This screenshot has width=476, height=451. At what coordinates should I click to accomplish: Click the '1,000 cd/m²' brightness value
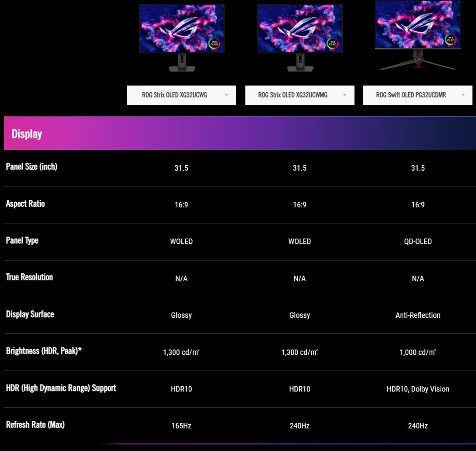pyautogui.click(x=418, y=352)
